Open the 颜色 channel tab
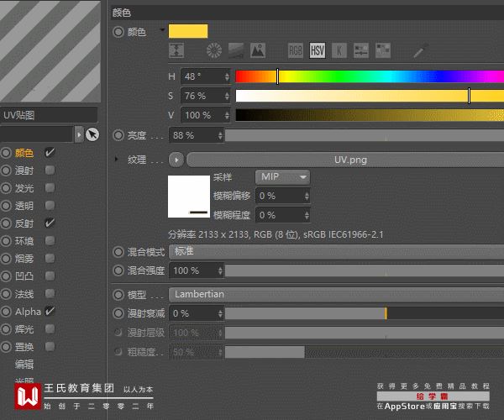Screen dimensions: 504x420 click(x=24, y=153)
